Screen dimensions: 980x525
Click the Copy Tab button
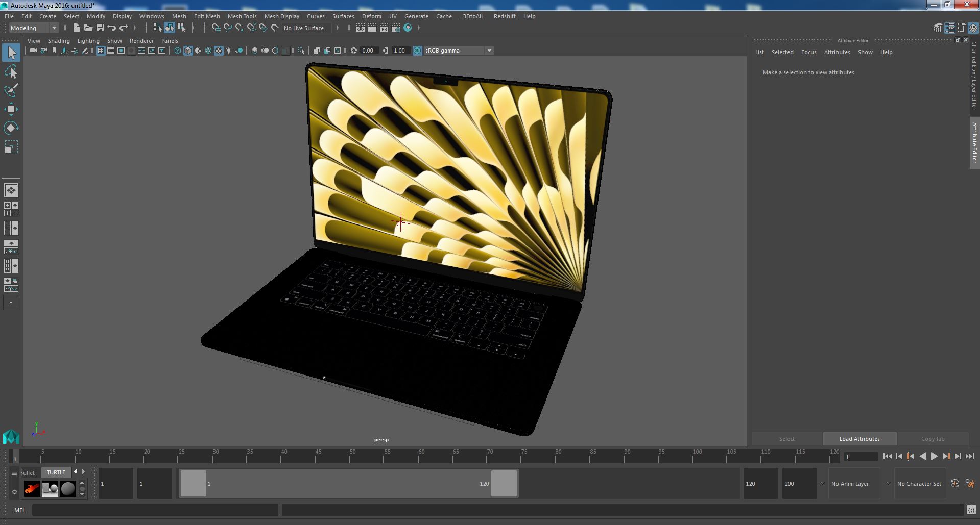[933, 439]
